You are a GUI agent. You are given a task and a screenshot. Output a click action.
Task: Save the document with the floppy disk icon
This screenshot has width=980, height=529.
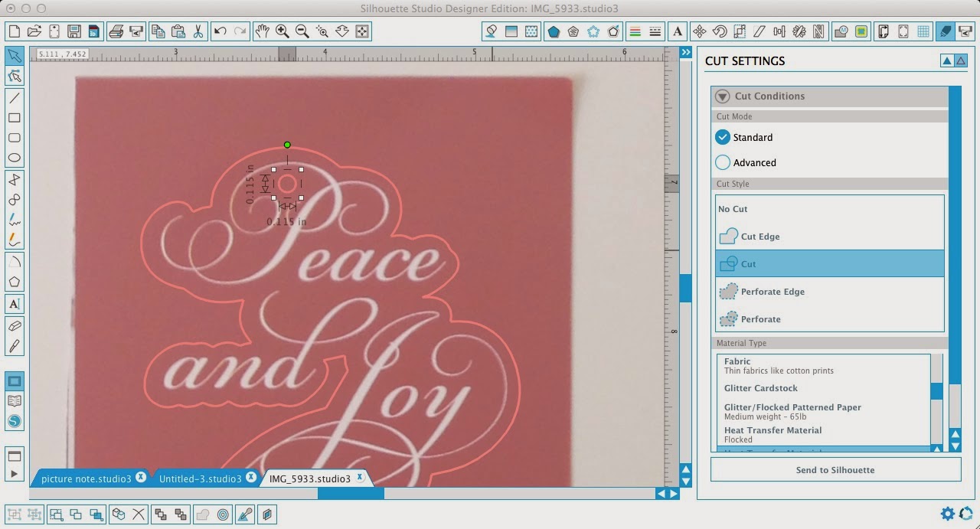click(x=74, y=31)
